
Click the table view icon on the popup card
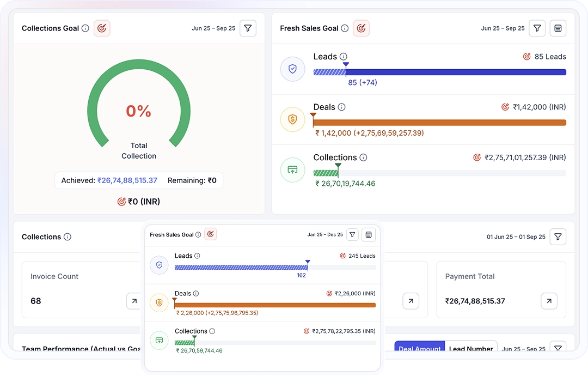click(x=369, y=234)
